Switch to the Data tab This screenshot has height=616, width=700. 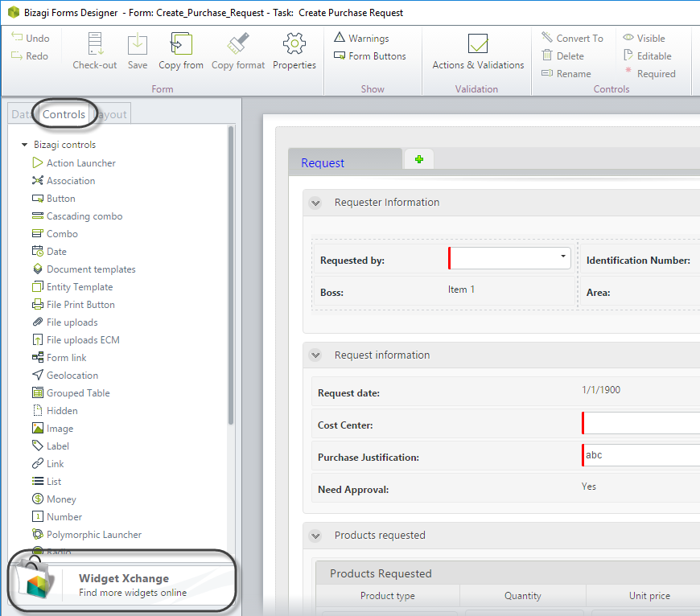21,115
